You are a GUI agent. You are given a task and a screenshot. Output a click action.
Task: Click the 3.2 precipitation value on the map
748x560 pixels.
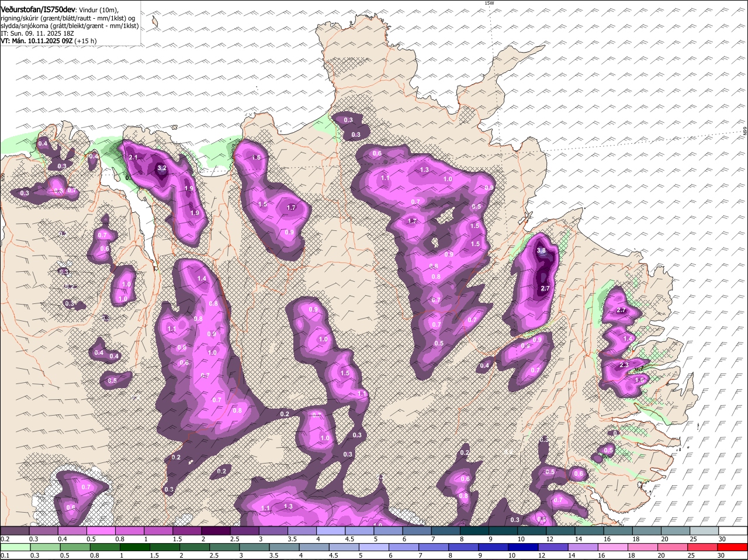[162, 168]
